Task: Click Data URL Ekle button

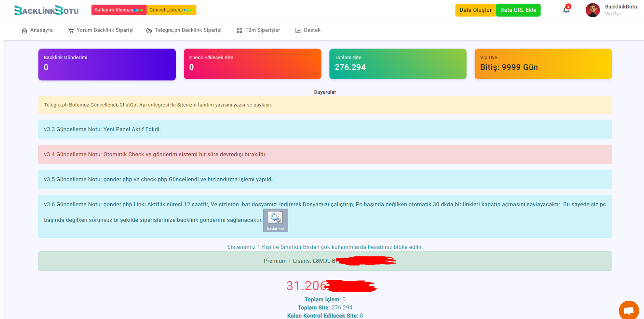Action: pyautogui.click(x=518, y=10)
